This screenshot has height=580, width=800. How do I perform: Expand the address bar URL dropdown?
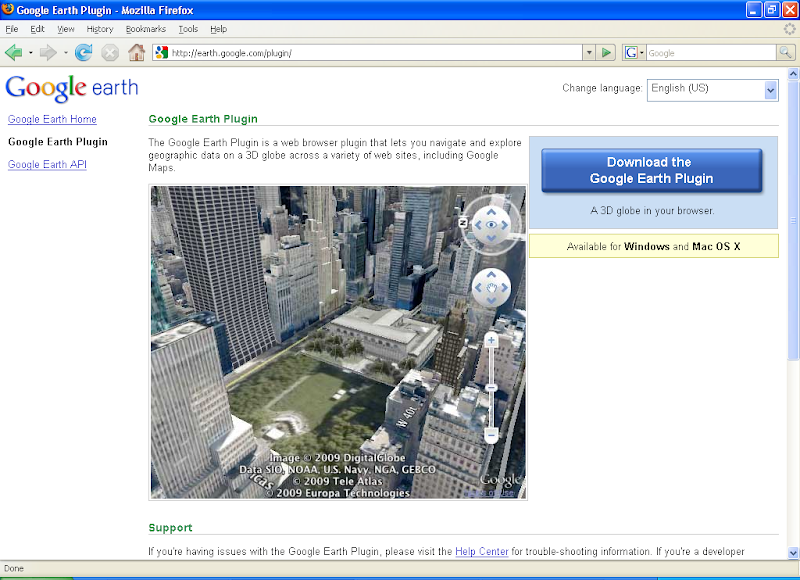(x=589, y=53)
